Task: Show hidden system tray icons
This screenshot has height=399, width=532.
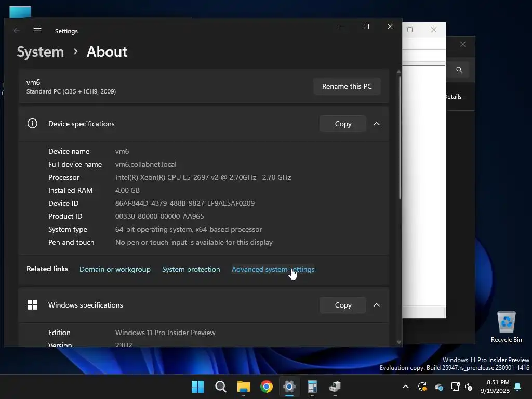Action: point(405,387)
